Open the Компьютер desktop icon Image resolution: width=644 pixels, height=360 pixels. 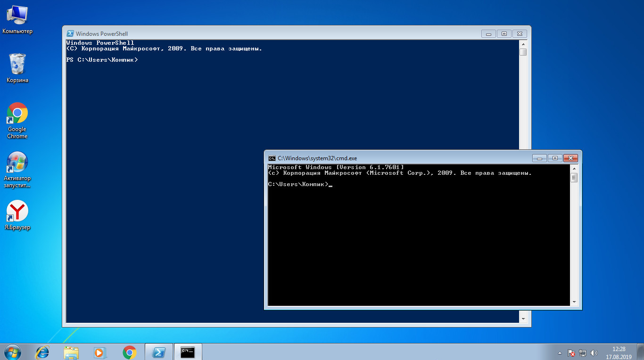pos(17,19)
